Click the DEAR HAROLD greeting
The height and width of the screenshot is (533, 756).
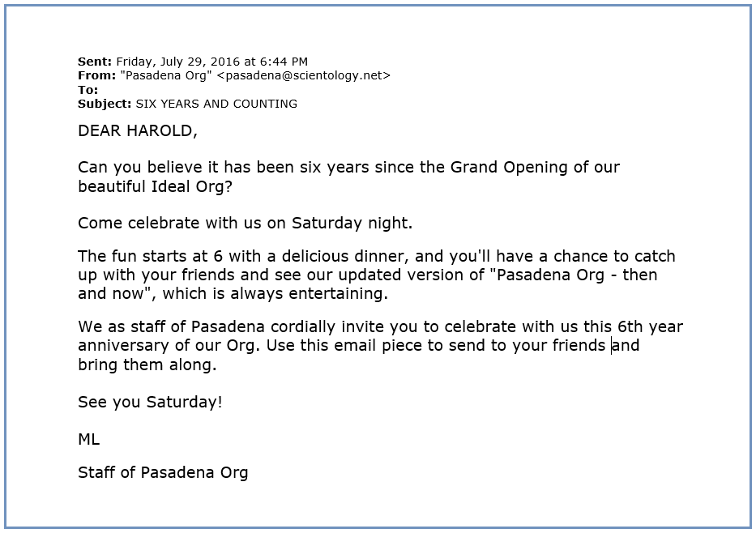click(138, 131)
